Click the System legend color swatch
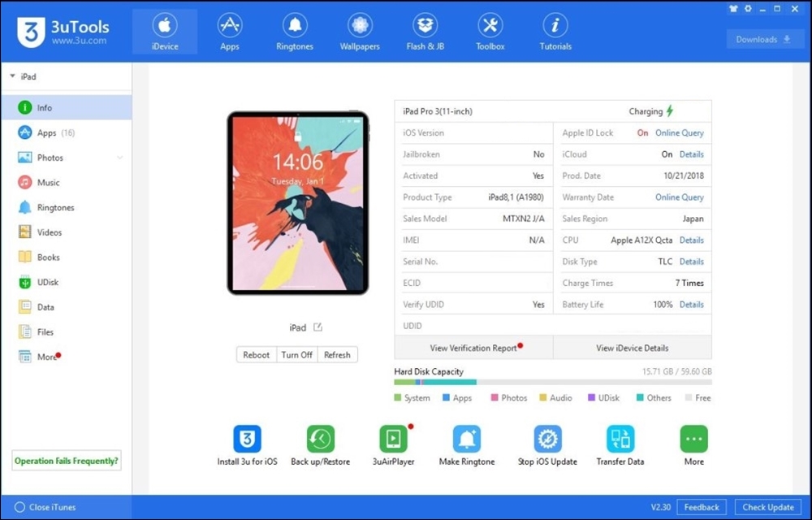 point(398,398)
